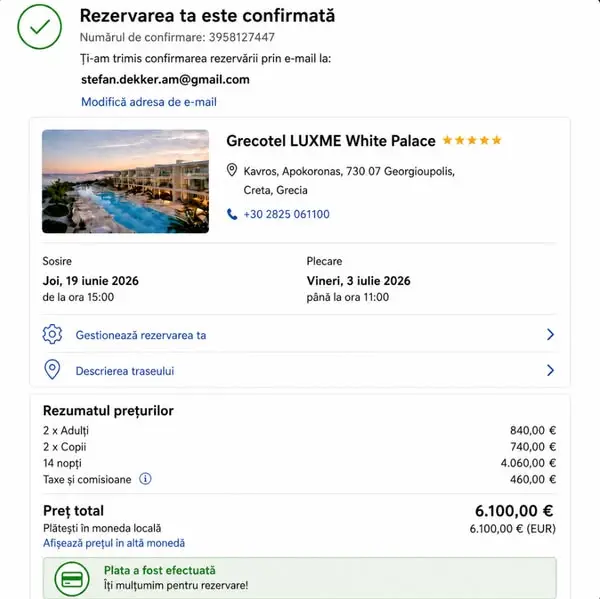
Task: Call hotel number +30 2825 061100
Action: (x=287, y=214)
